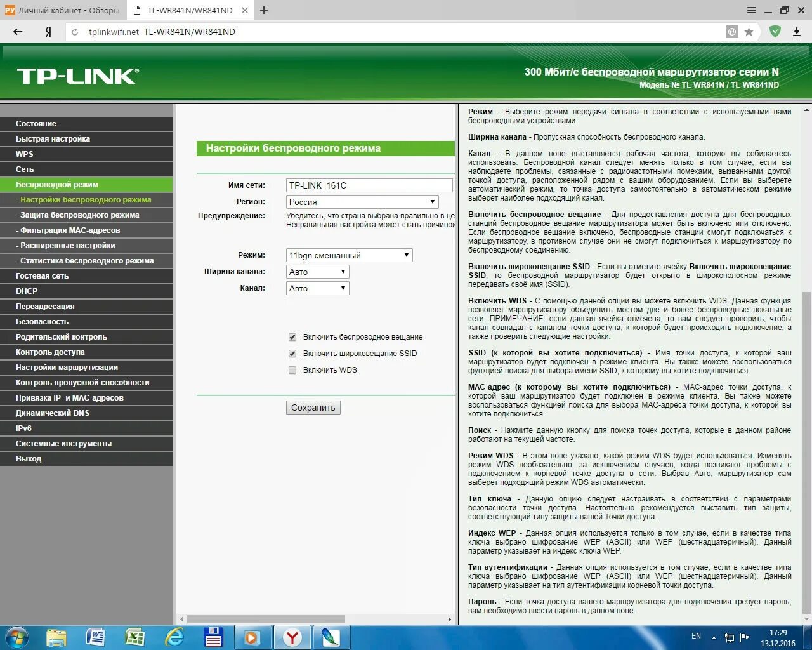Open Родительский контроль in the sidebar
Screen dimensions: 812x650
point(86,337)
